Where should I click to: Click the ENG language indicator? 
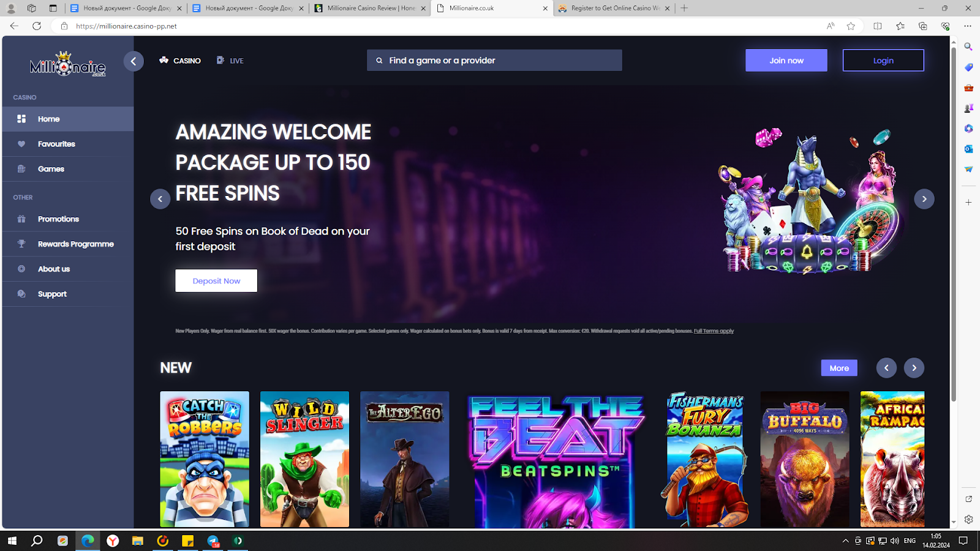click(x=910, y=541)
